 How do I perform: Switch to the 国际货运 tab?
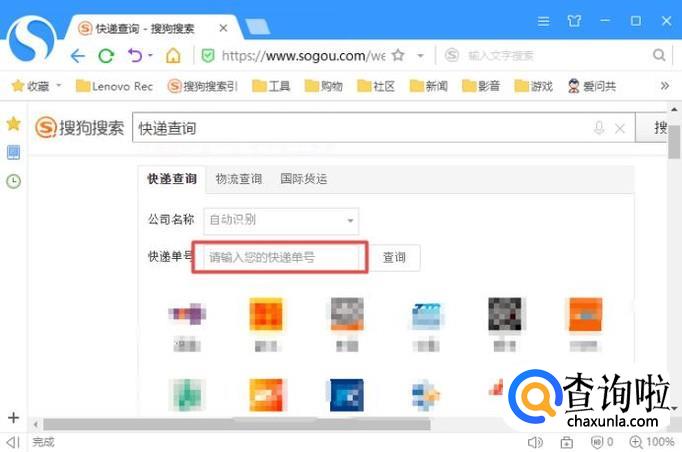point(304,179)
